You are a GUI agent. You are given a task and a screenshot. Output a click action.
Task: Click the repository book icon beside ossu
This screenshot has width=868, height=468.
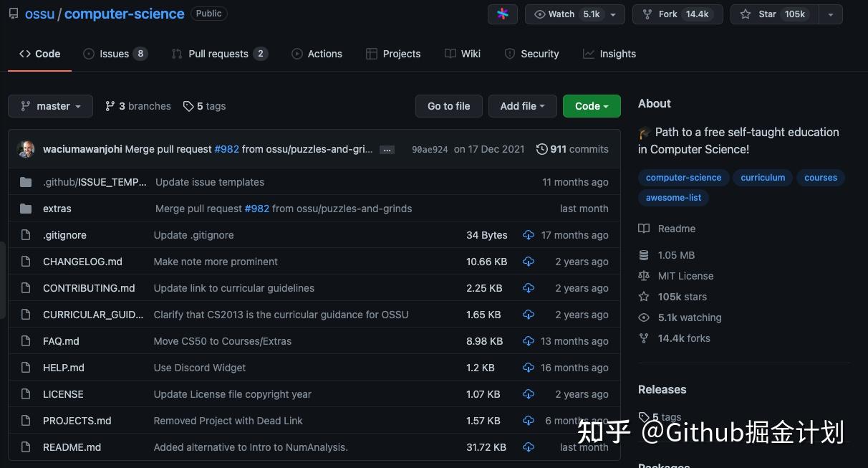pos(13,13)
